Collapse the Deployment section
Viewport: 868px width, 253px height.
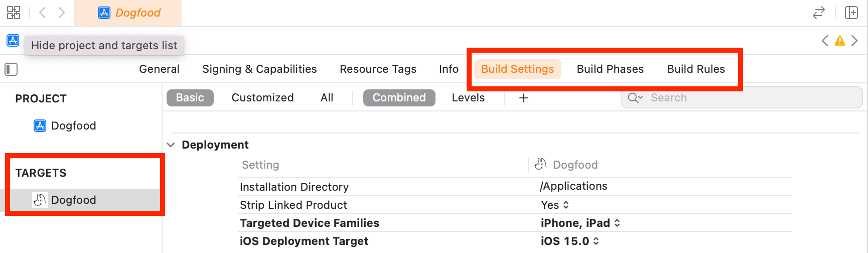[x=171, y=145]
